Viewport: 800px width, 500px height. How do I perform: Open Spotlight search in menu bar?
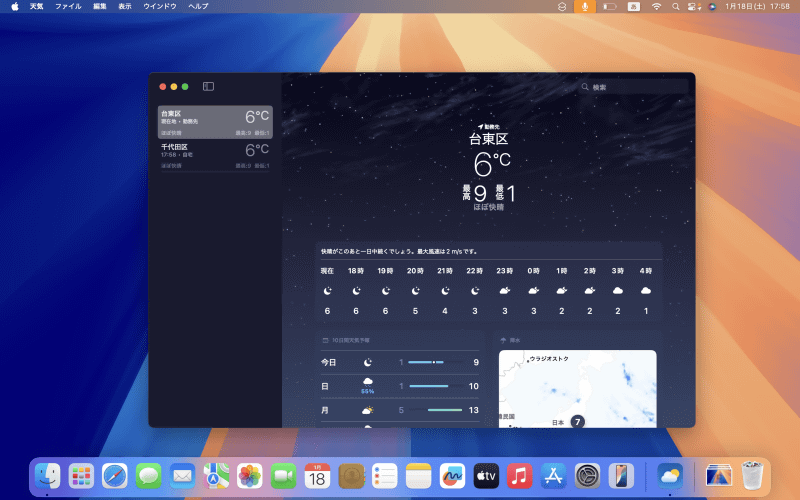click(x=676, y=7)
